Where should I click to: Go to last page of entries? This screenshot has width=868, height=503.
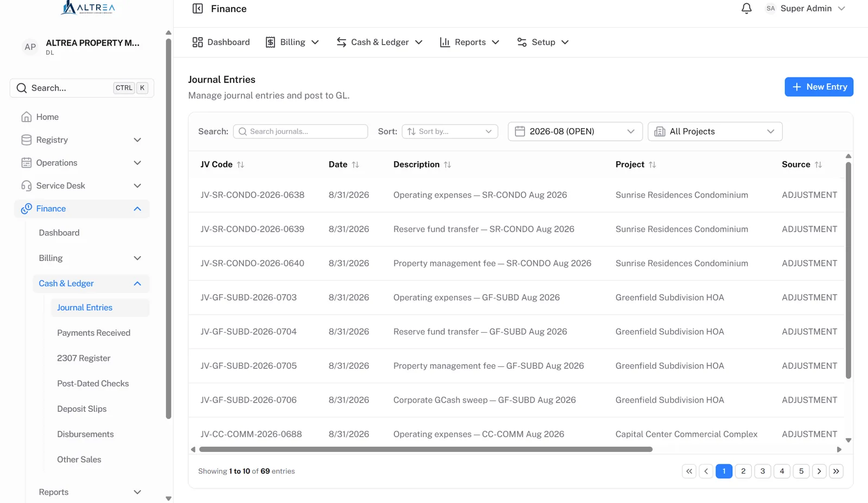pos(836,471)
